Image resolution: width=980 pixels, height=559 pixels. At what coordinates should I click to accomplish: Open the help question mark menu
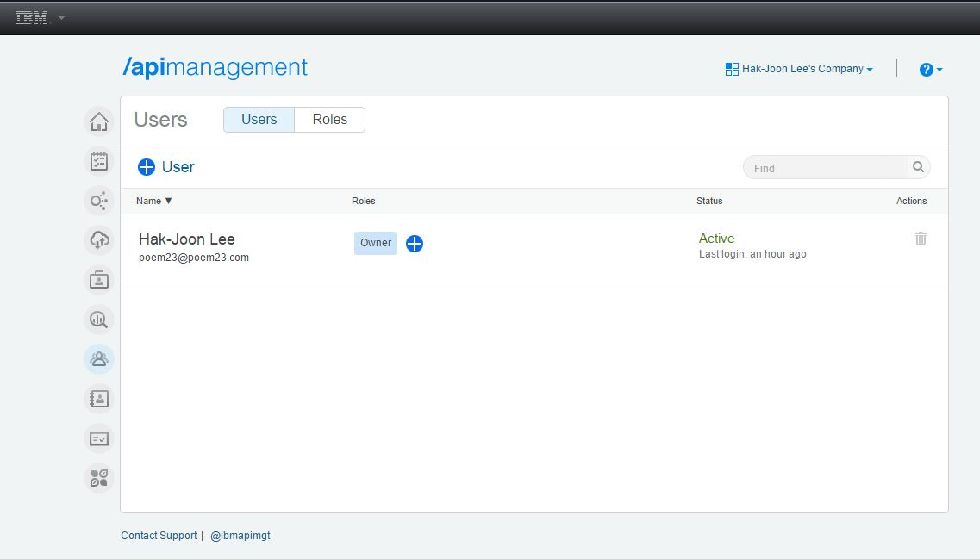tap(931, 69)
